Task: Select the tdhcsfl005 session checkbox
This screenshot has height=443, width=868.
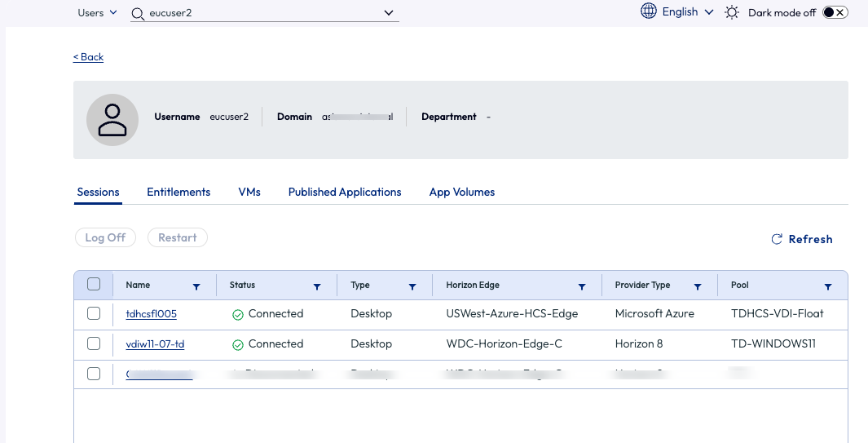Action: click(94, 313)
